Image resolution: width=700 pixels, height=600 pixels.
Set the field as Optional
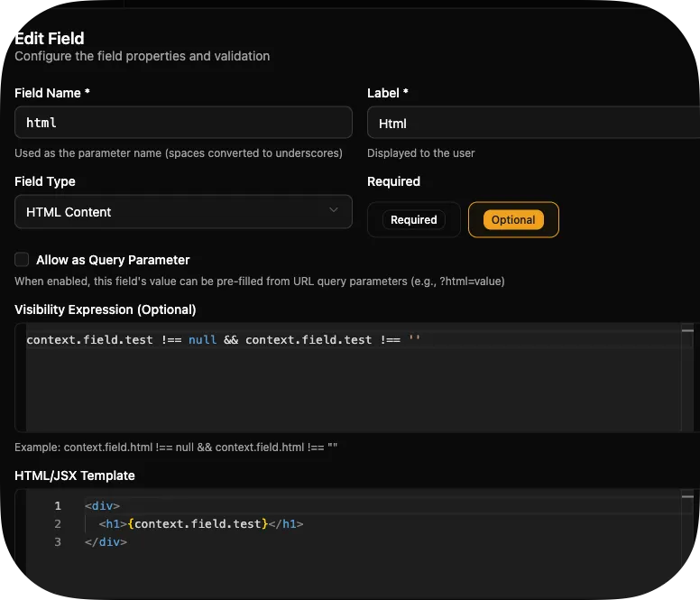[513, 220]
